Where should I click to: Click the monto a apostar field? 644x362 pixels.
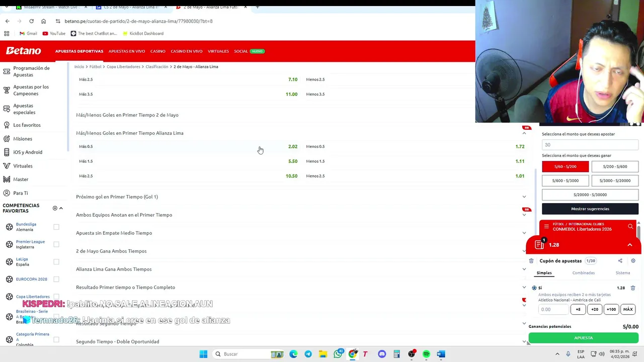pyautogui.click(x=590, y=145)
